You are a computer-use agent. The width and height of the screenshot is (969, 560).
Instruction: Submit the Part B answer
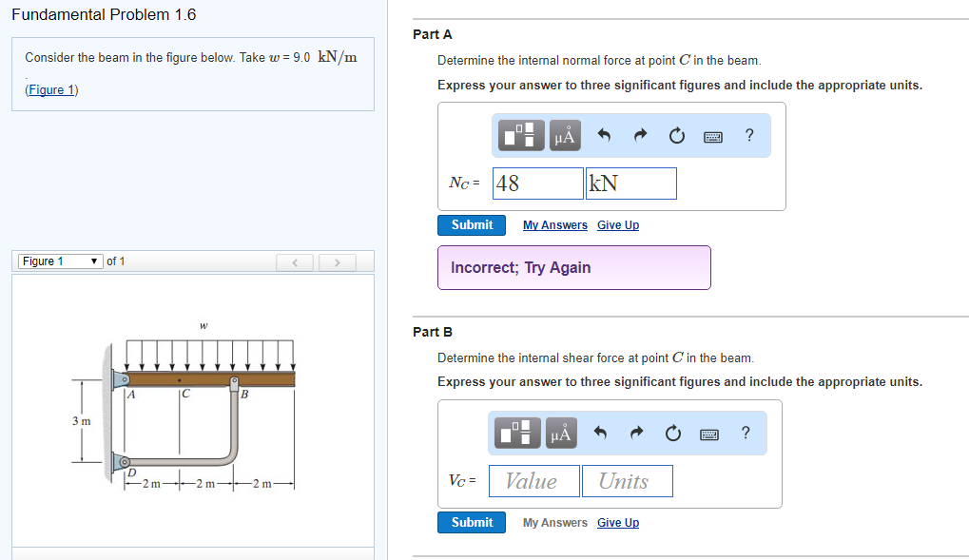pos(471,522)
